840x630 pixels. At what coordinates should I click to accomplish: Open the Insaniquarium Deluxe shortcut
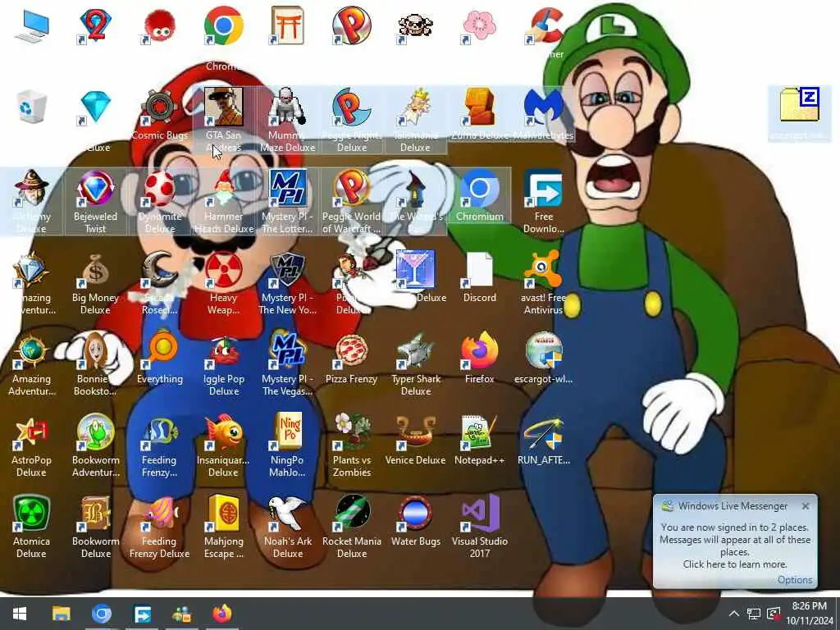(x=223, y=431)
